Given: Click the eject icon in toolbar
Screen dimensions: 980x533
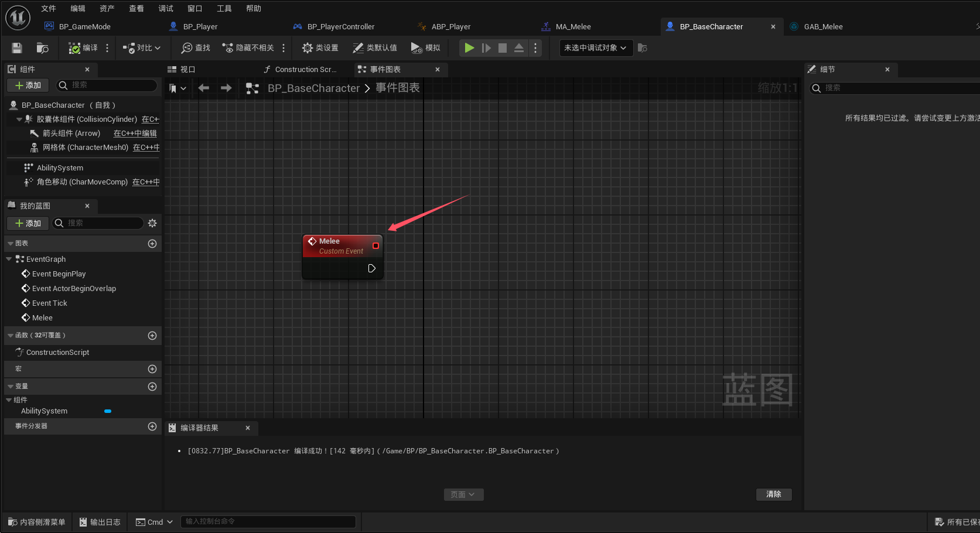Looking at the screenshot, I should pyautogui.click(x=519, y=48).
